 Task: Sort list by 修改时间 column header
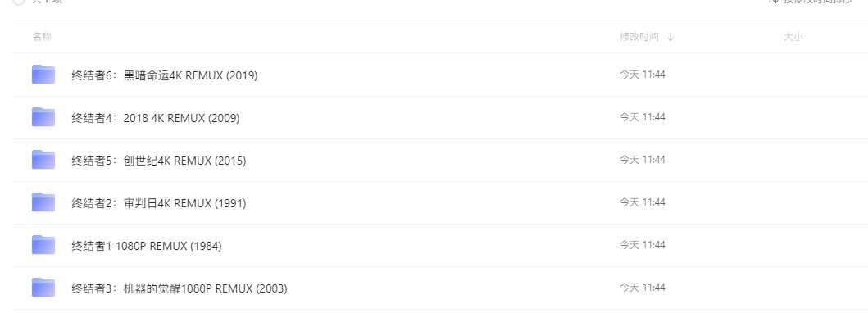pos(639,37)
